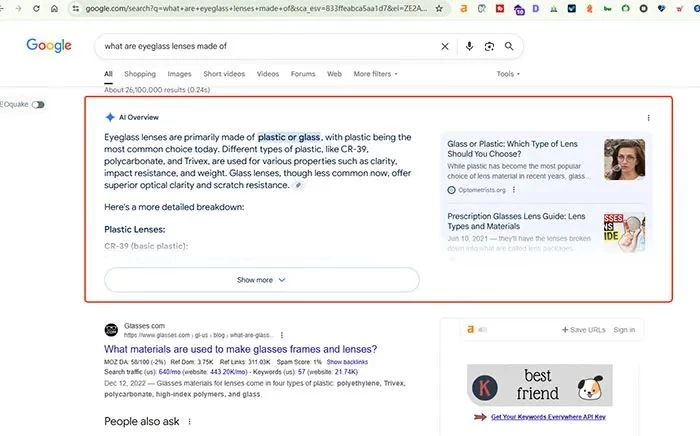Open the woman with glasses thumbnail
The width and height of the screenshot is (700, 436).
[x=624, y=160]
